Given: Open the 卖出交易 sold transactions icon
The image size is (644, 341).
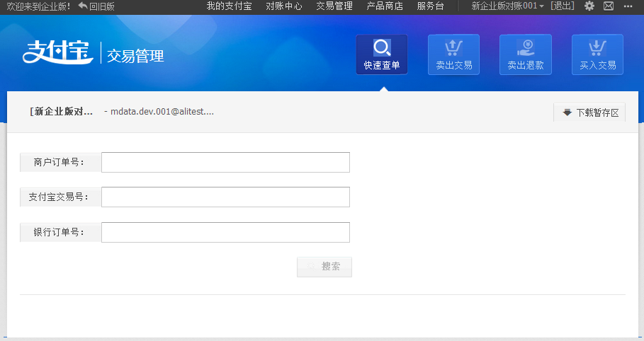Looking at the screenshot, I should pos(453,54).
